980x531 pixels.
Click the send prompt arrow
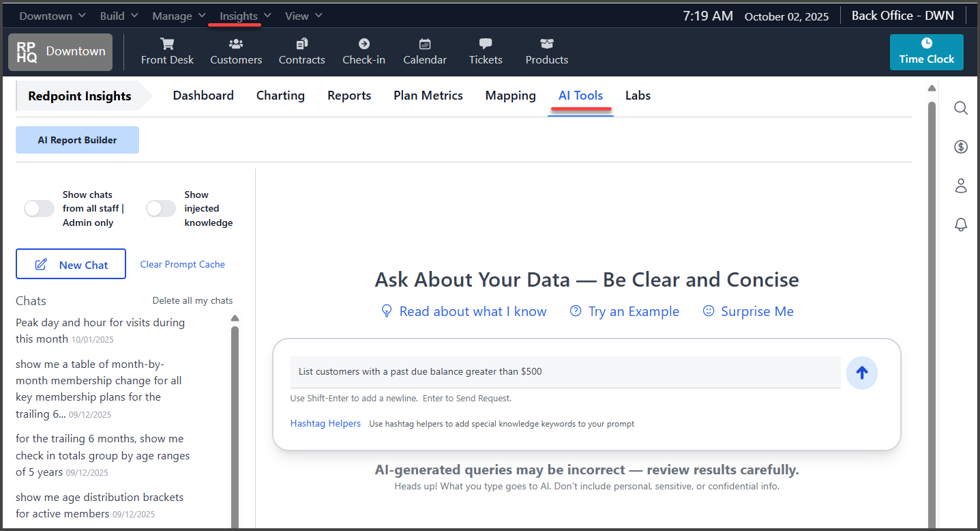(x=861, y=373)
